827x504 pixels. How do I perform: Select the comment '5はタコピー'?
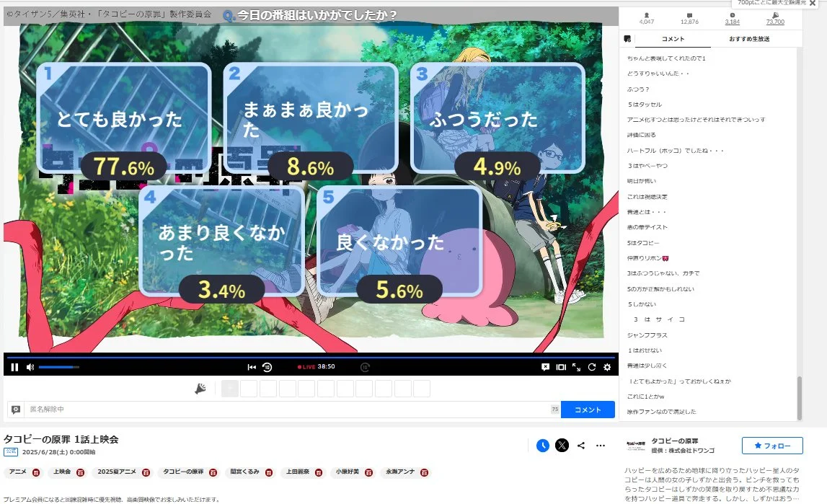click(643, 243)
